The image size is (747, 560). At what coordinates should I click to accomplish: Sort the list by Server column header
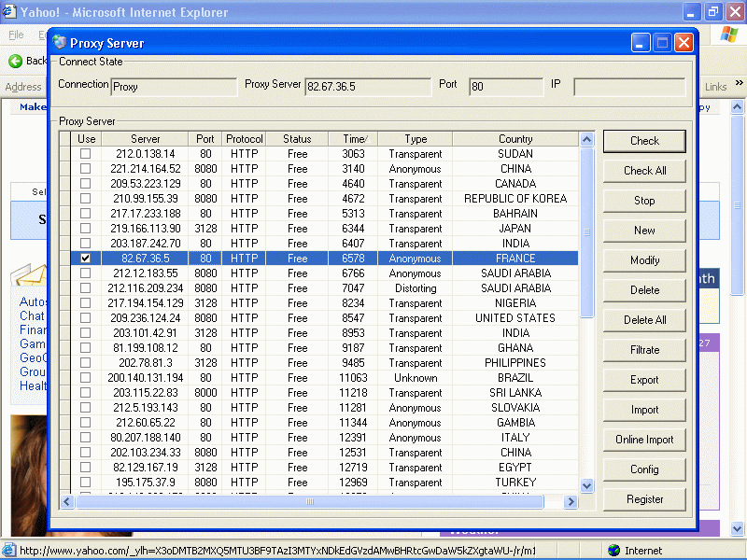tap(145, 138)
